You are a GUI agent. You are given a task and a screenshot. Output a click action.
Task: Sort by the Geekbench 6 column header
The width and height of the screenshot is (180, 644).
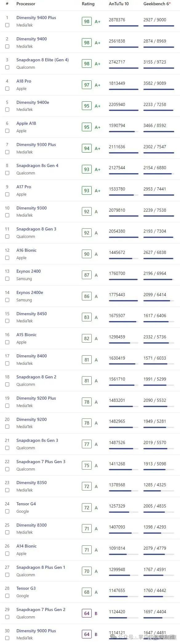coord(157,4)
